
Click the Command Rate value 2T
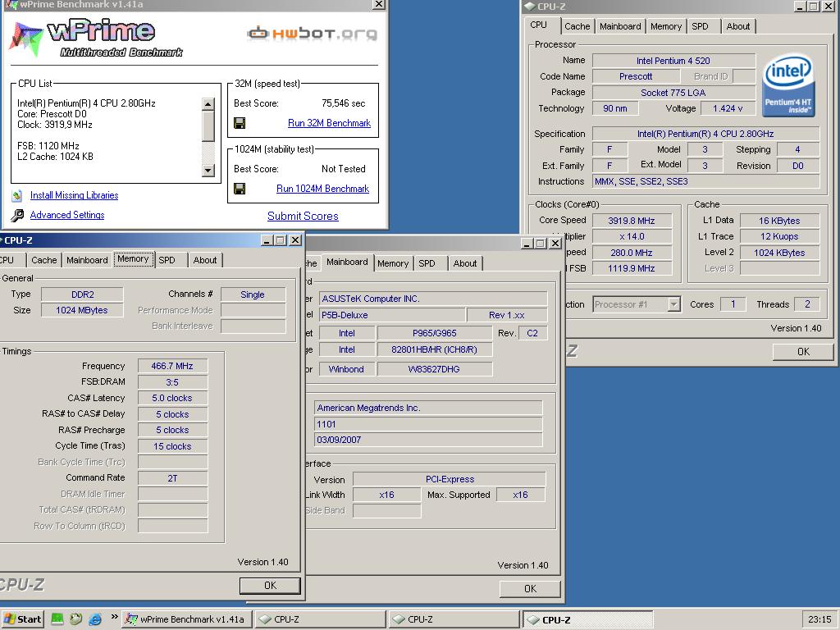coord(172,478)
